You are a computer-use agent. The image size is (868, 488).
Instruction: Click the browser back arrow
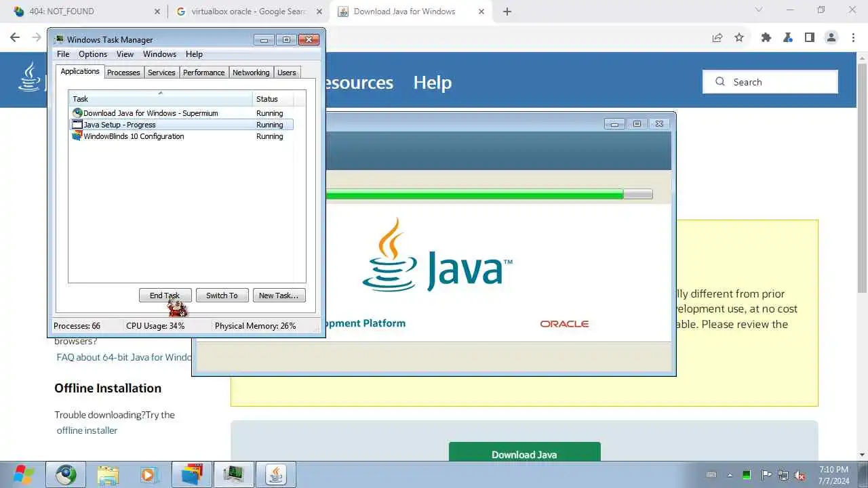pos(15,38)
